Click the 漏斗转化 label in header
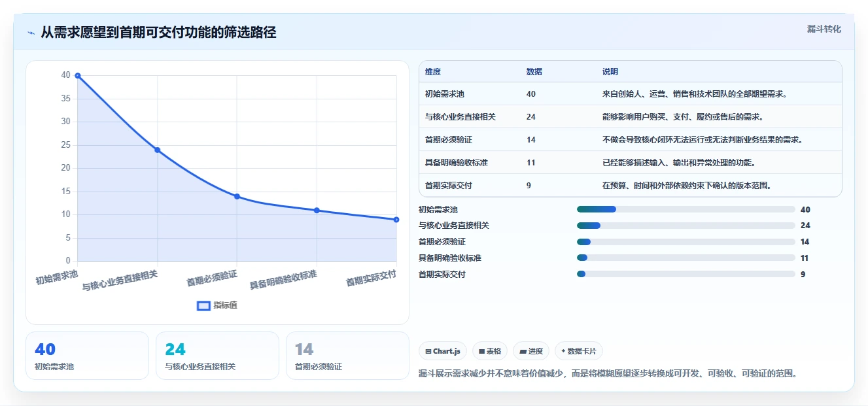 tap(824, 29)
